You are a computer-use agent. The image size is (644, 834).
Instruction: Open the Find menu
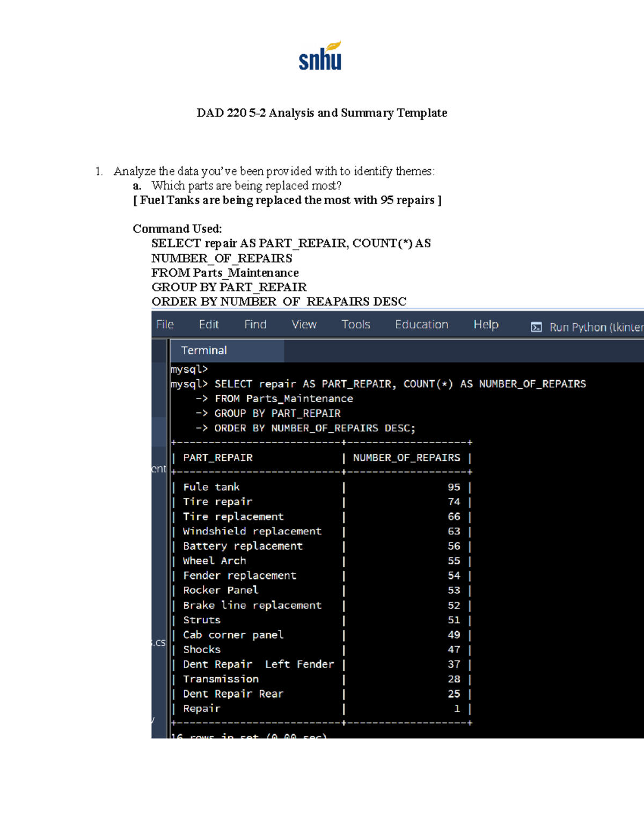pyautogui.click(x=255, y=324)
